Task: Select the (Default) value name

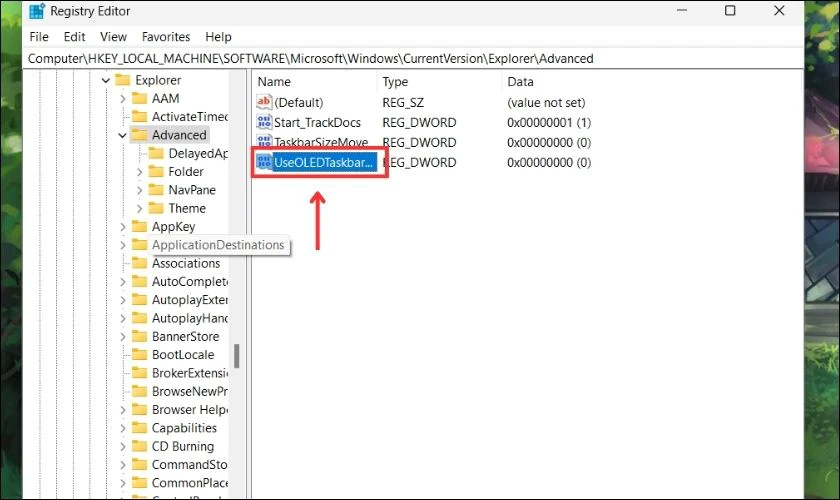Action: [298, 102]
